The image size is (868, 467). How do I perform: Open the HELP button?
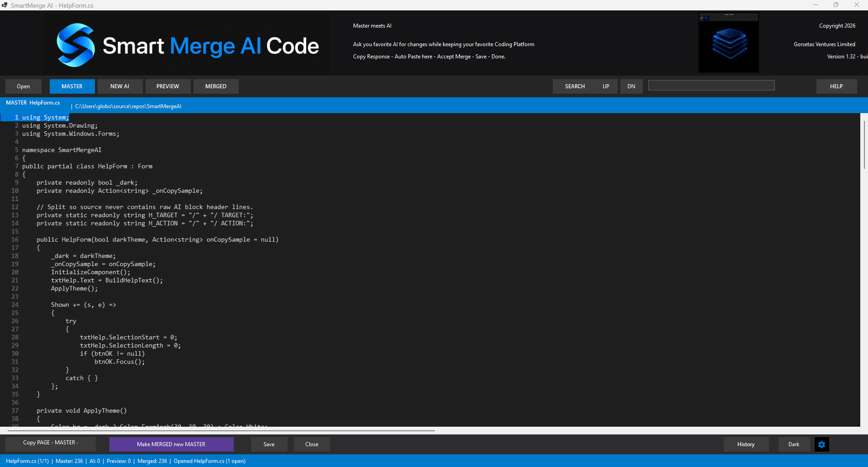point(836,86)
